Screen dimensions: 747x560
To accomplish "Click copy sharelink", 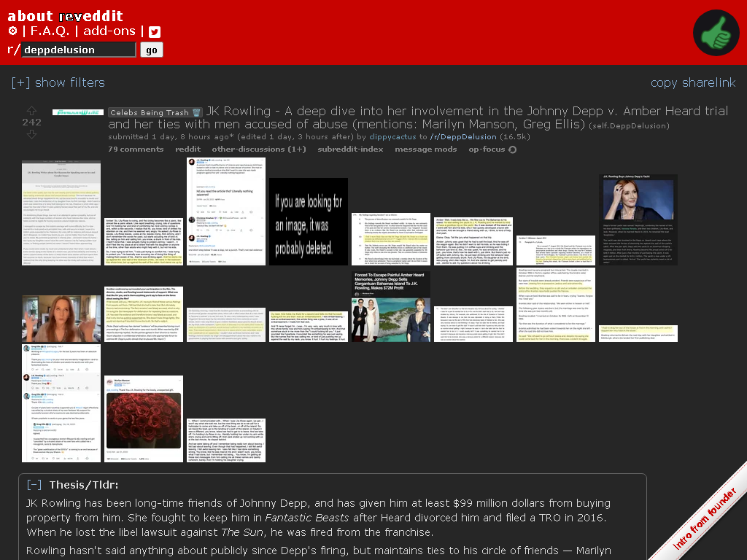I will 693,82.
